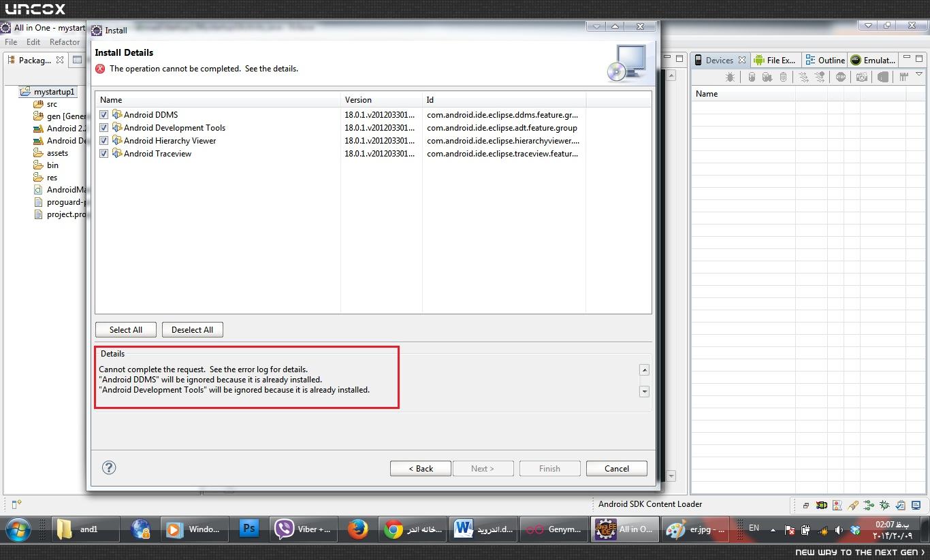Image resolution: width=930 pixels, height=560 pixels.
Task: Click the Dump HPROF file icon
Action: coord(767,77)
